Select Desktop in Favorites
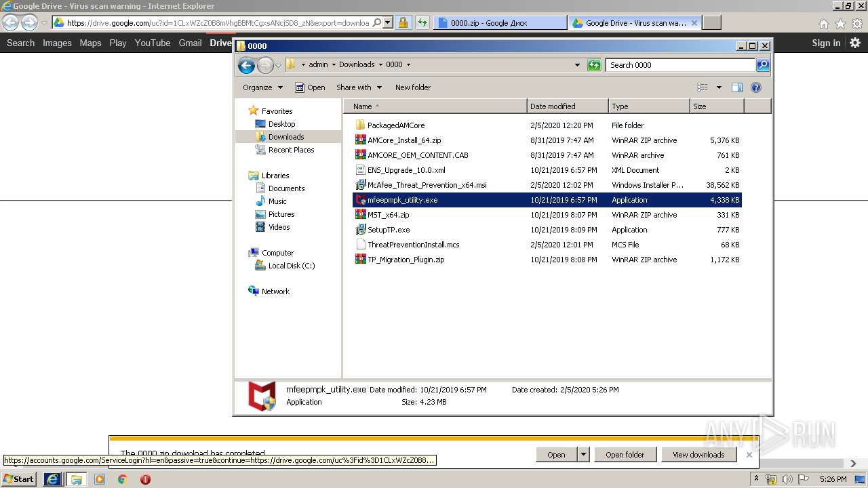The width and height of the screenshot is (868, 488). tap(281, 124)
